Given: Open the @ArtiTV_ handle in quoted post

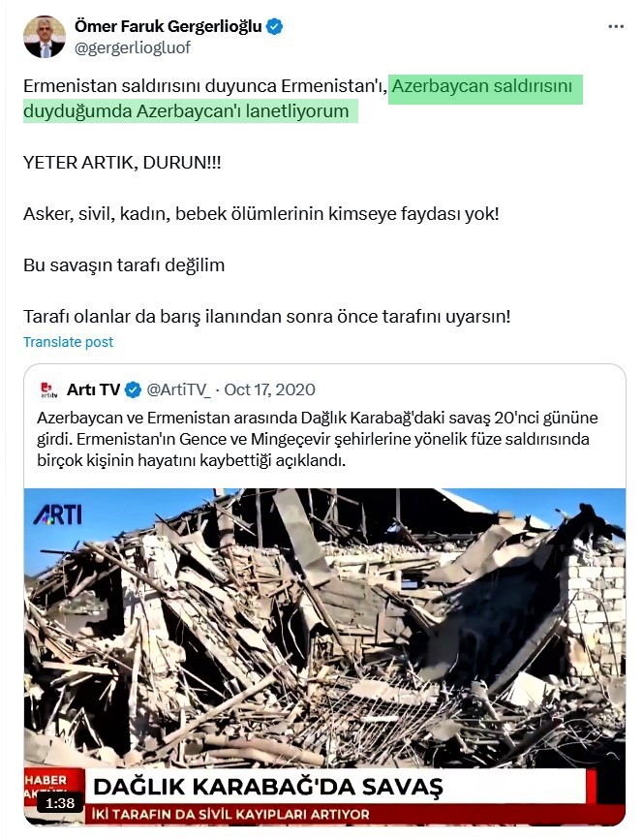Looking at the screenshot, I should pos(179,390).
